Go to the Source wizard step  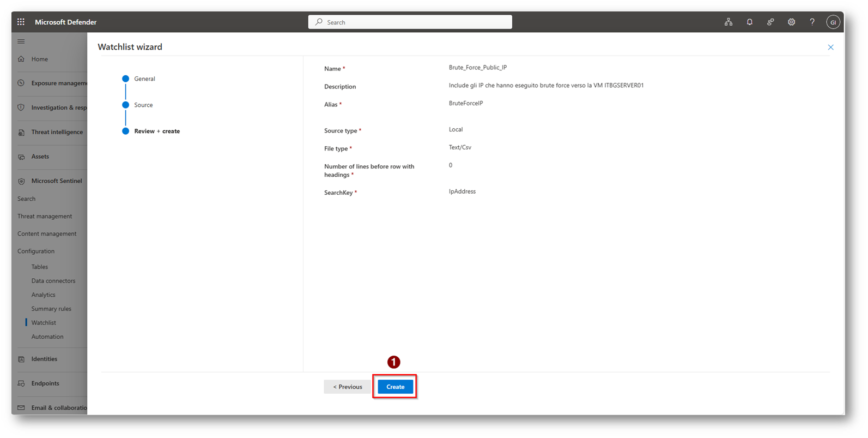point(143,105)
